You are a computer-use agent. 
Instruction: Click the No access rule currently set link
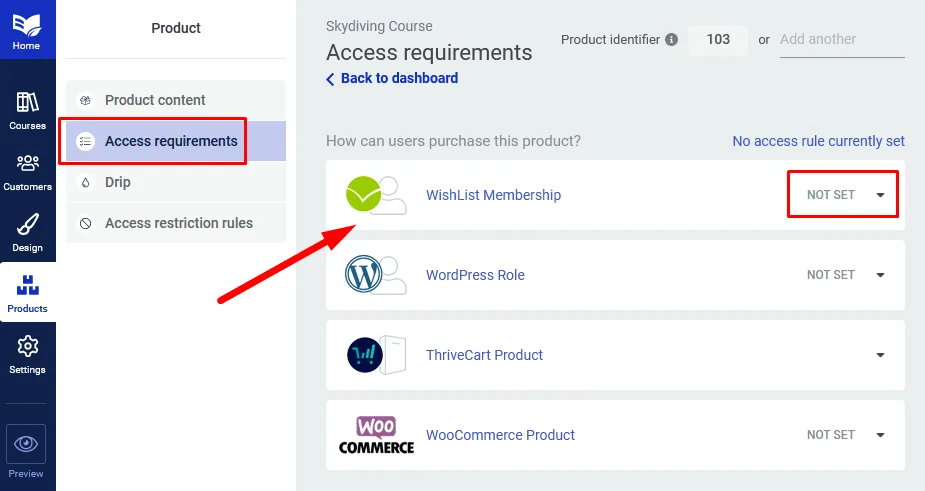[x=818, y=141]
